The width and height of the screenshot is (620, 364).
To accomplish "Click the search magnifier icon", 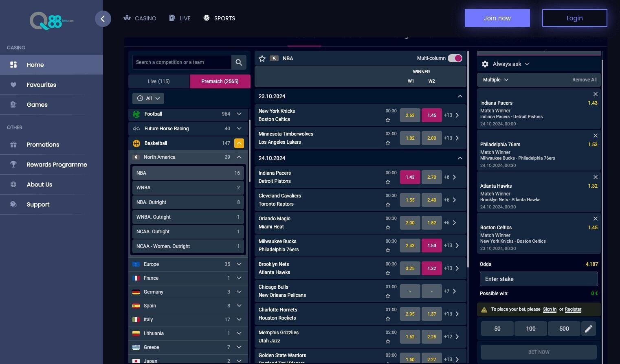I will pyautogui.click(x=239, y=62).
